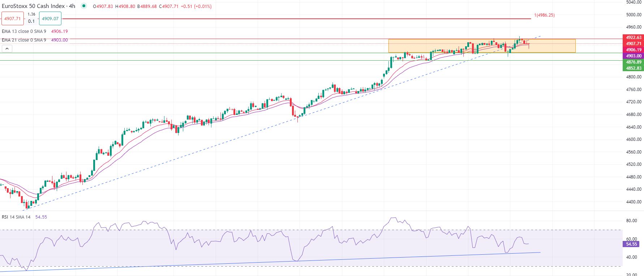Click the Fibonacci level label 1(4986.25)

(x=544, y=15)
